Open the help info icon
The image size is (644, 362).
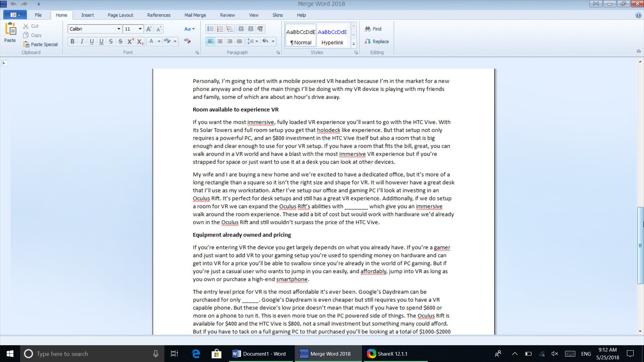coord(638,15)
